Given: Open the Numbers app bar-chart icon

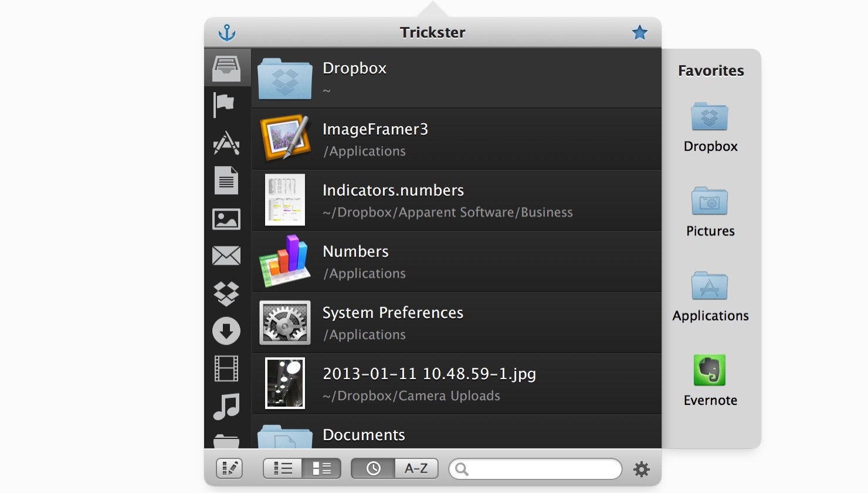Looking at the screenshot, I should (285, 261).
